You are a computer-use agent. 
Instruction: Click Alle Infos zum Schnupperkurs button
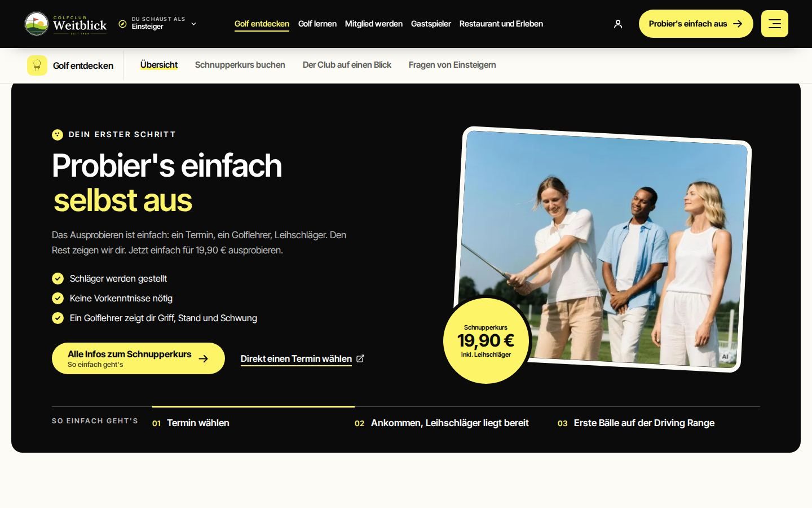[x=138, y=358]
